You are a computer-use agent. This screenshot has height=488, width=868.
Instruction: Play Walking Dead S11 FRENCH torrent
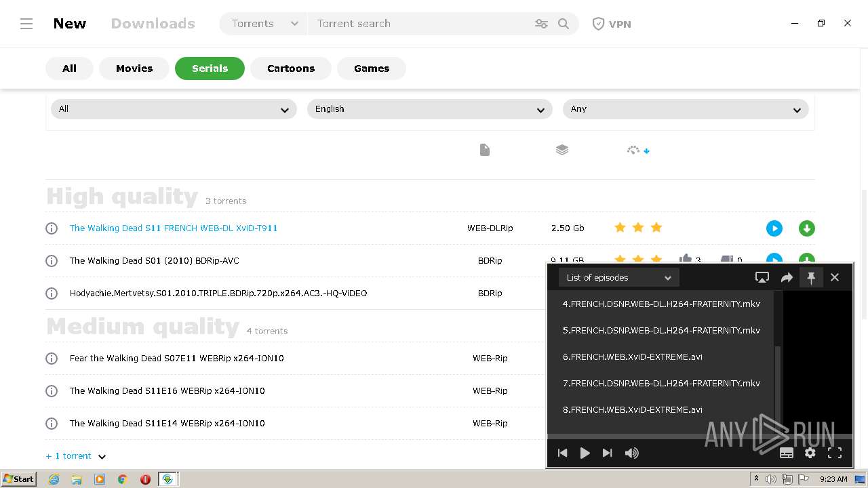point(774,228)
